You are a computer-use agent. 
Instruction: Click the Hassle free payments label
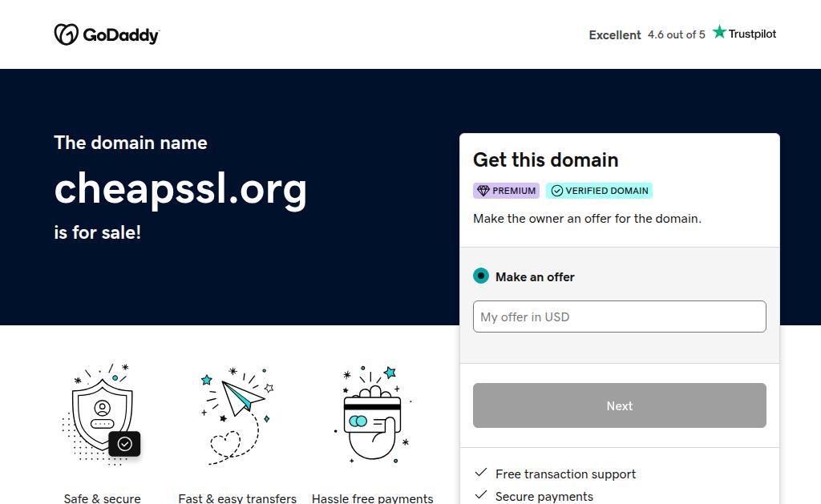tap(372, 498)
